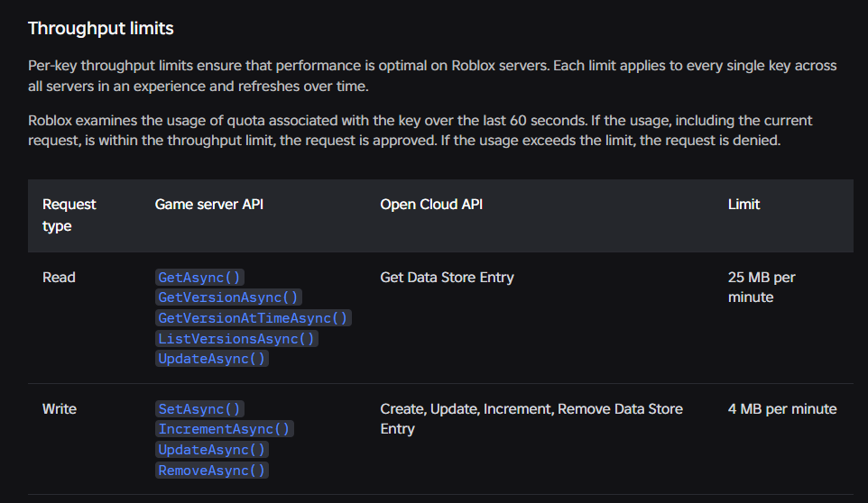Open UpdateAsync() link in the Write row

[211, 450]
